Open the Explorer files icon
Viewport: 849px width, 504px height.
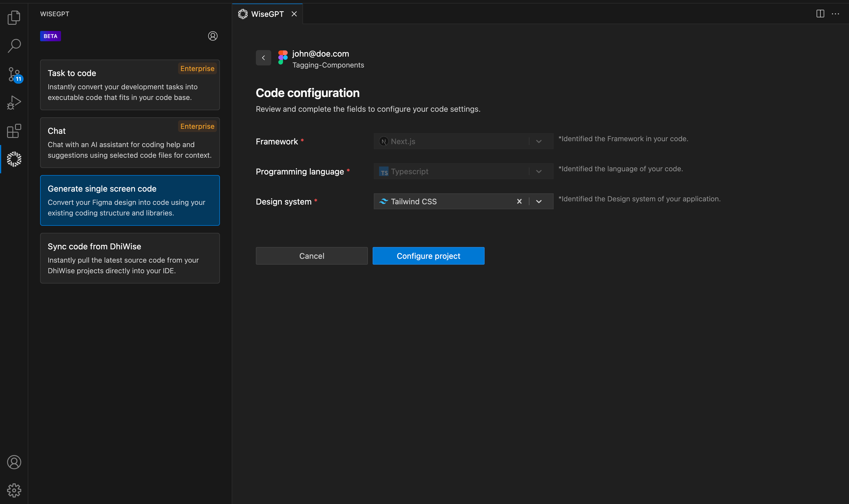(14, 17)
